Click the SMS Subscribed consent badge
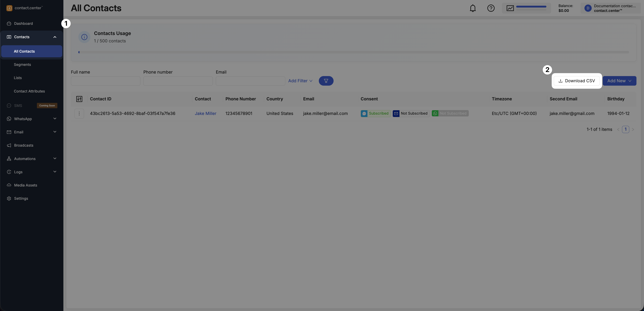 pos(375,113)
